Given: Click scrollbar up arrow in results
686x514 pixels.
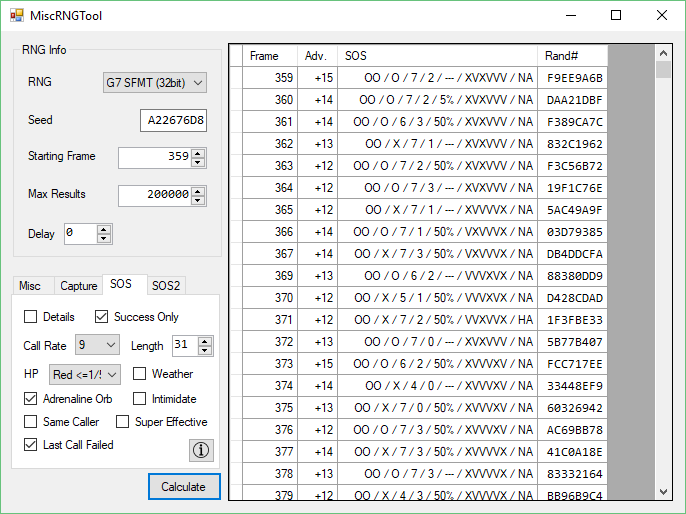Looking at the screenshot, I should 663,53.
